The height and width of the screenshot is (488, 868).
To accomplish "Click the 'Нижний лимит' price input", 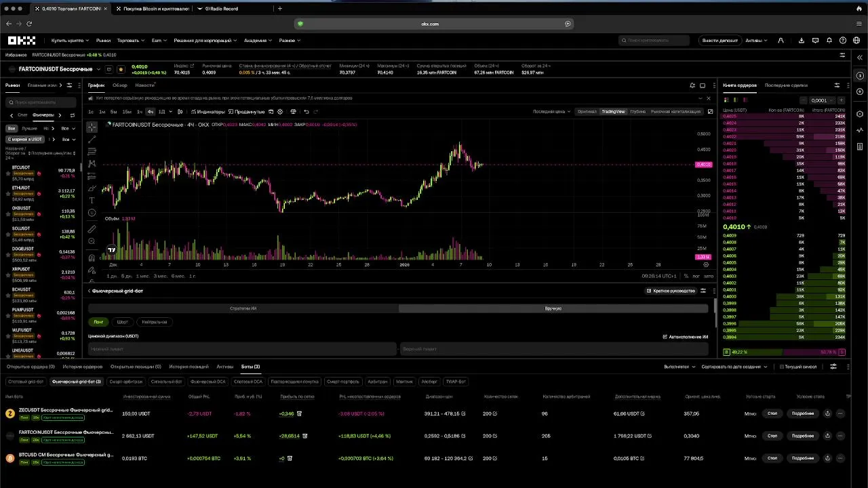I will [242, 349].
